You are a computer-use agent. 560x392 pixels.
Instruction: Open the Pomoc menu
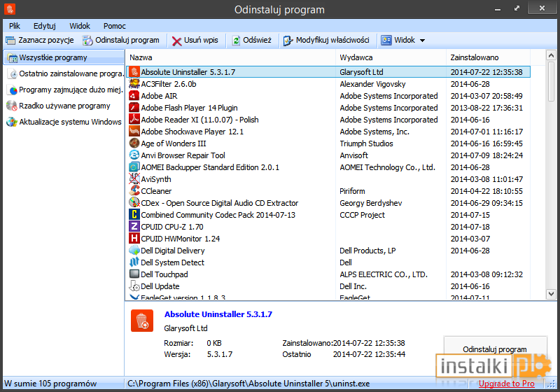point(115,26)
